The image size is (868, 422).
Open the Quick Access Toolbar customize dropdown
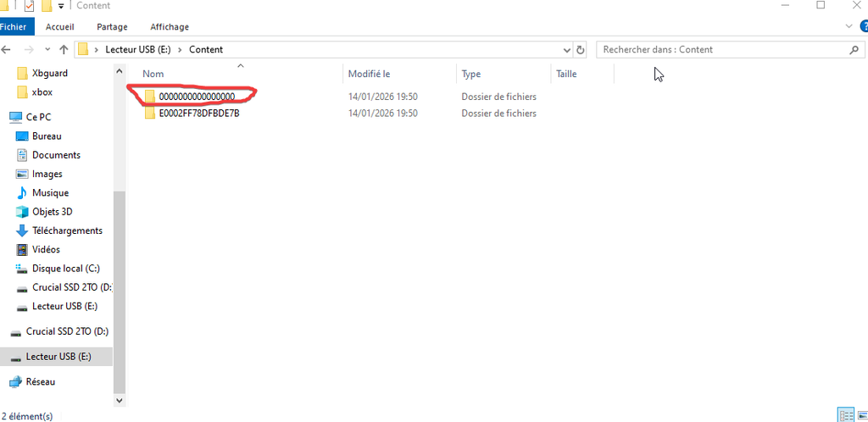tap(61, 6)
